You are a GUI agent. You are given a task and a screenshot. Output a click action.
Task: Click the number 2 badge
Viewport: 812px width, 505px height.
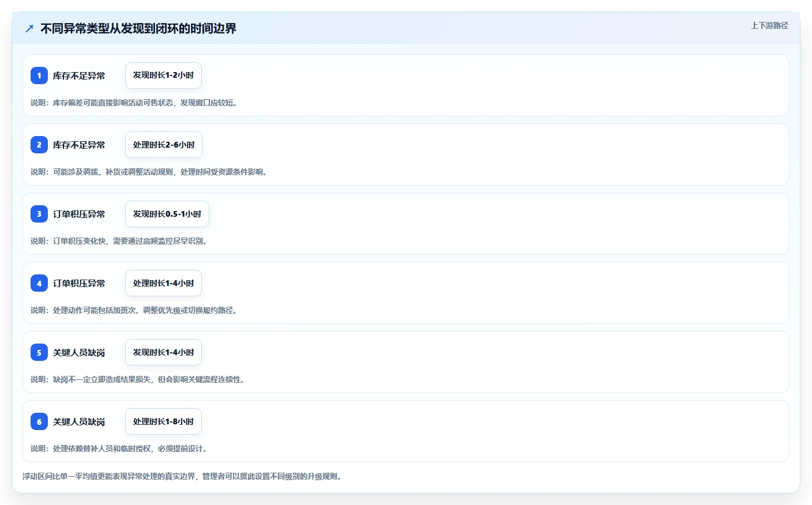tap(39, 145)
